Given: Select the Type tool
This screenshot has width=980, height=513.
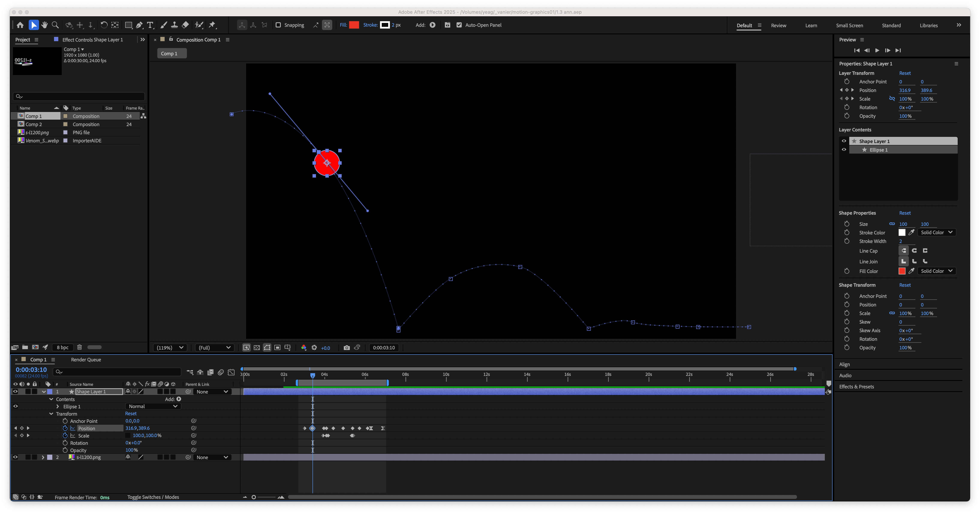Looking at the screenshot, I should (x=150, y=25).
